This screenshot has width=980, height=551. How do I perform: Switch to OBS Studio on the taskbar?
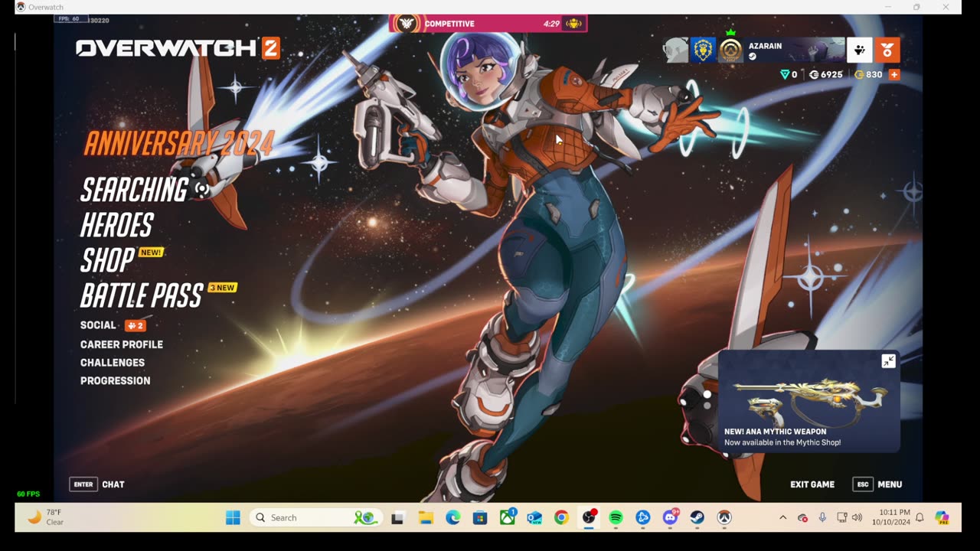click(589, 518)
